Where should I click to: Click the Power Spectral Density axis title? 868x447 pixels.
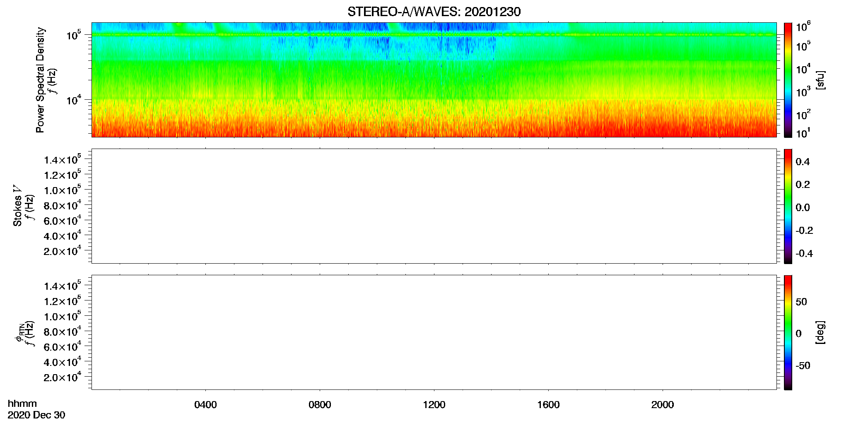coord(40,80)
